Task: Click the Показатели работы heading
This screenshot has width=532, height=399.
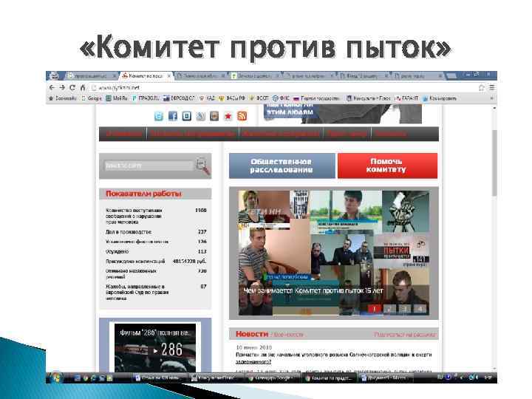Action: point(143,194)
